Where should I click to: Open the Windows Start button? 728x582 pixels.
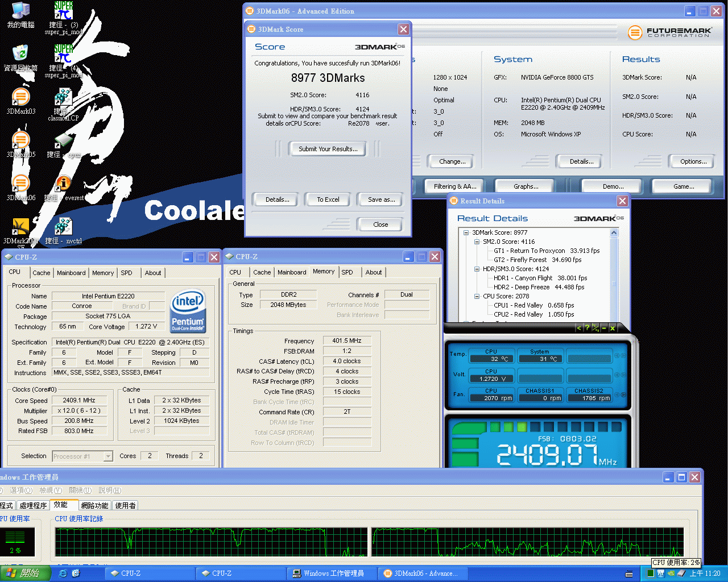[26, 573]
